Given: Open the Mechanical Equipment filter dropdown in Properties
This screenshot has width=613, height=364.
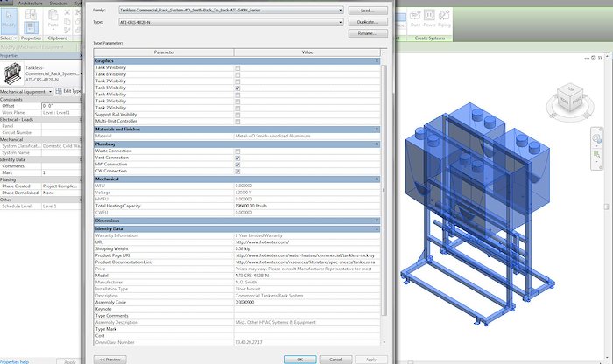Looking at the screenshot, I should pyautogui.click(x=51, y=91).
